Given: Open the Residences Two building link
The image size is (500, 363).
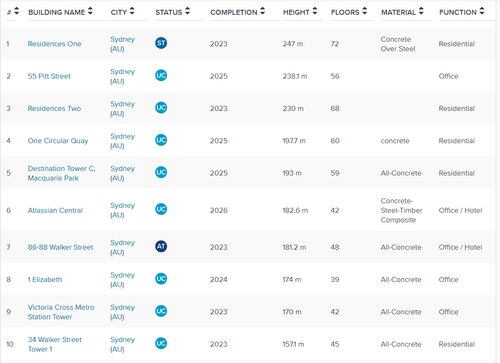Looking at the screenshot, I should click(x=54, y=109).
